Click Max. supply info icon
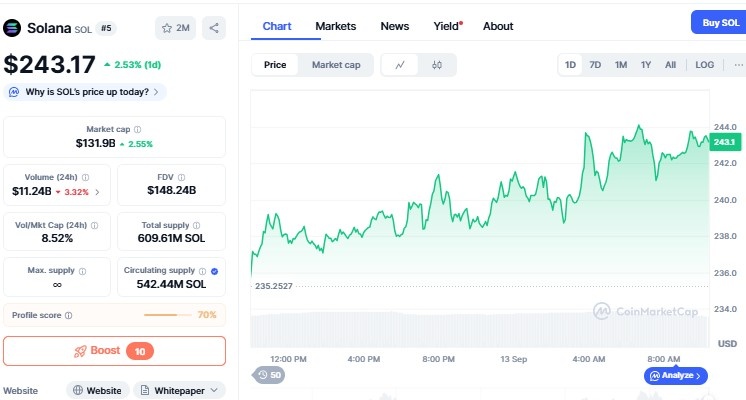This screenshot has height=400, width=746. 82,271
